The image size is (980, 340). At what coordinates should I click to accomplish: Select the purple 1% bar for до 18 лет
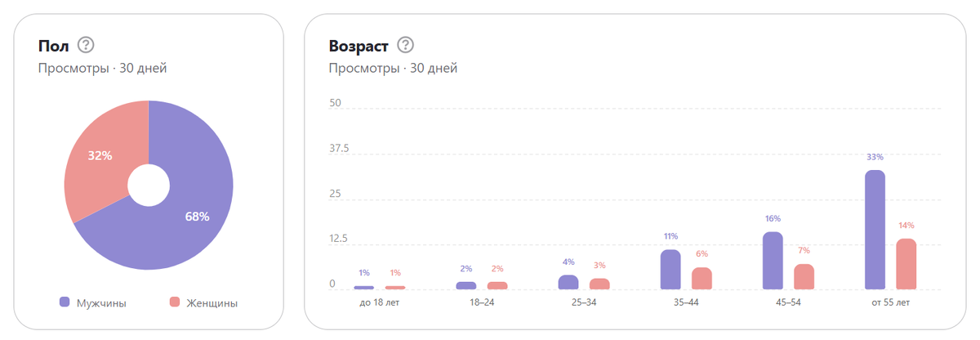point(364,287)
